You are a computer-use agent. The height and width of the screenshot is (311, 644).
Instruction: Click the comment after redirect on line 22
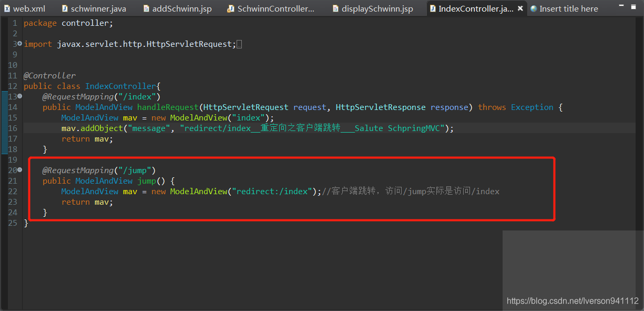411,192
